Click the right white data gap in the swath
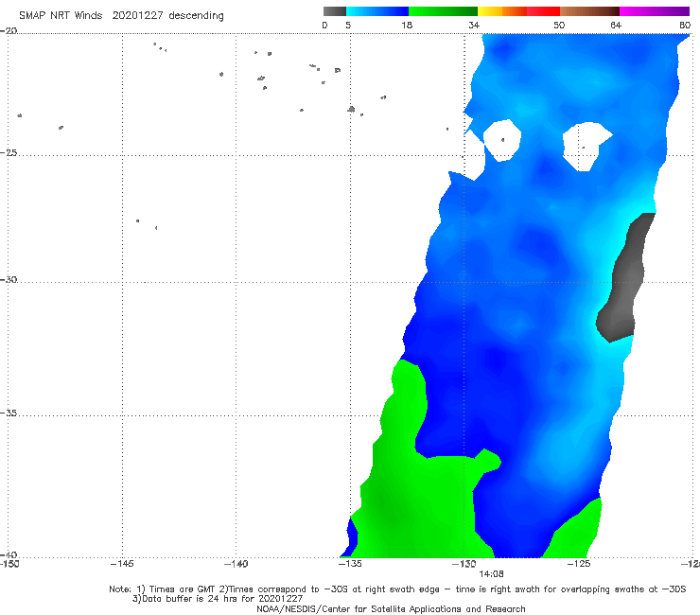Viewport: 700px width, 615px height. click(x=585, y=145)
